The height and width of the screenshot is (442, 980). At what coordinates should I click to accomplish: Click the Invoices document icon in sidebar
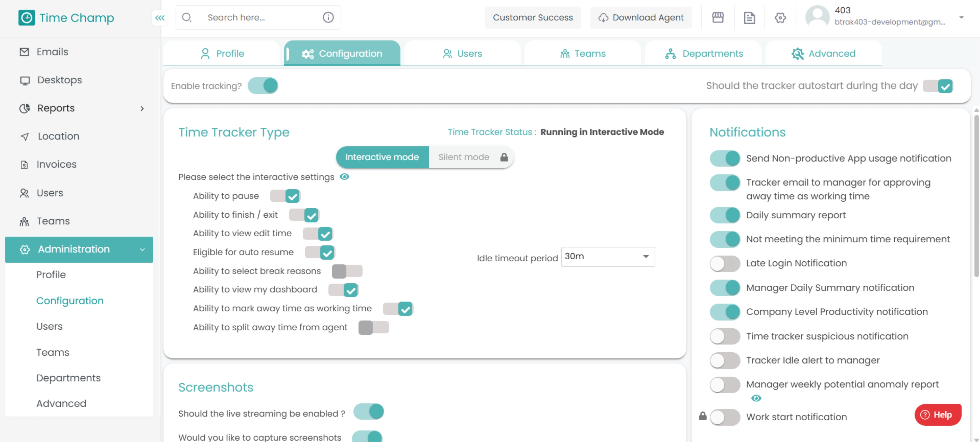click(x=24, y=164)
